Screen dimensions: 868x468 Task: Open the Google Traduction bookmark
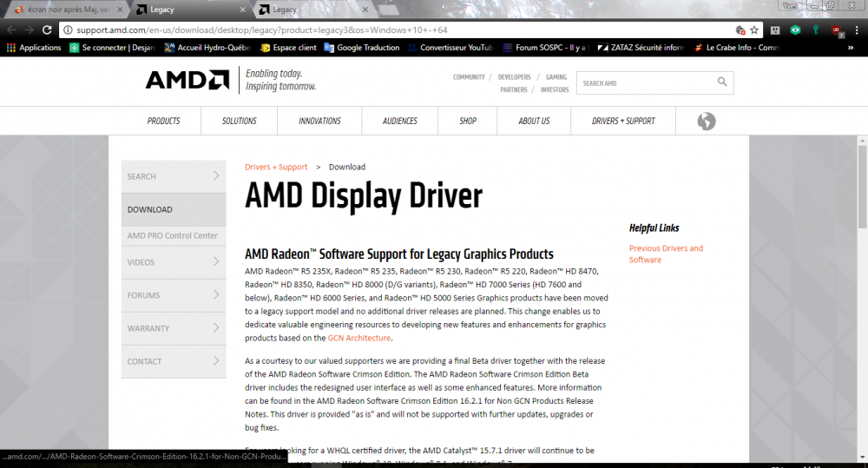point(362,48)
